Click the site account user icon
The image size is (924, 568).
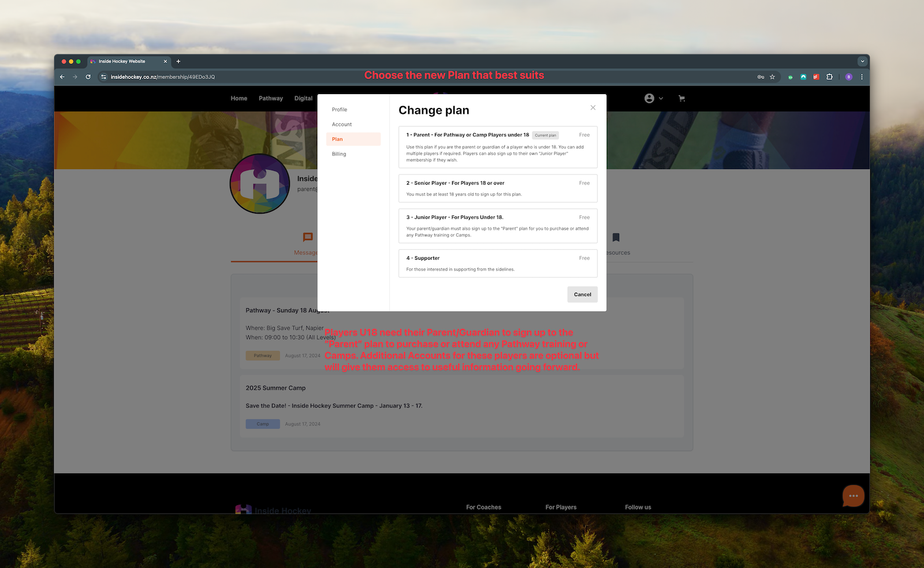pos(650,98)
